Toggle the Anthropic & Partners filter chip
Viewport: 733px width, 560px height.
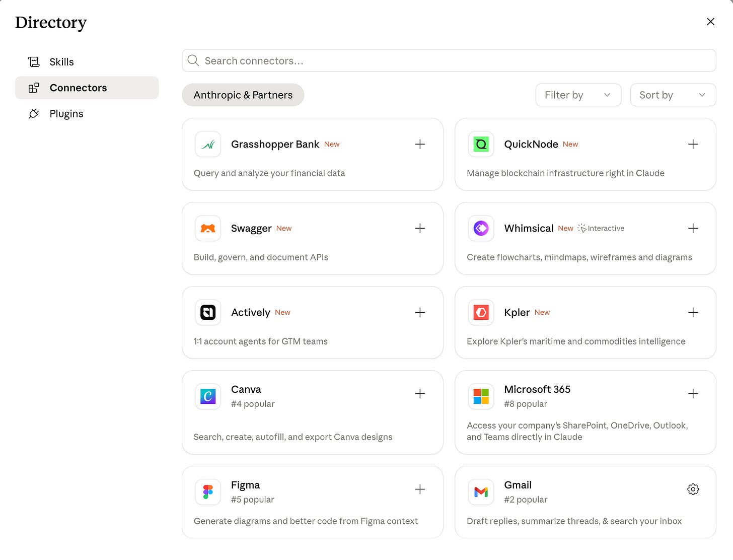(x=243, y=95)
